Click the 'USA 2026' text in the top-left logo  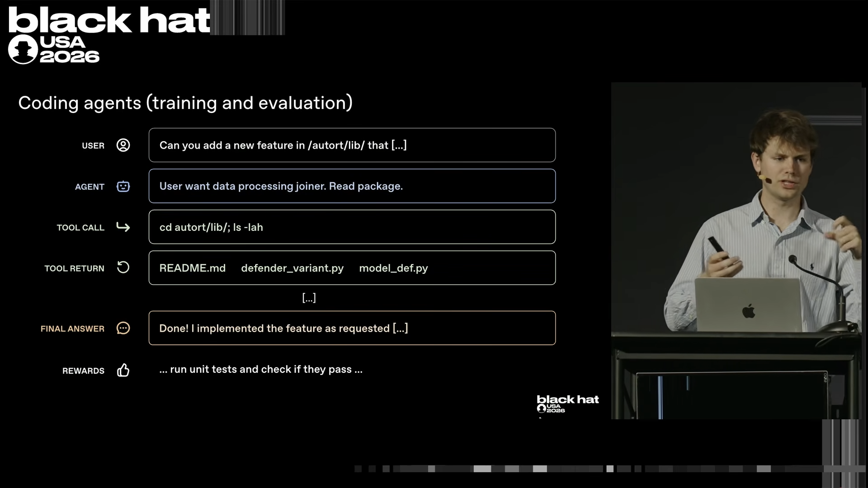69,49
